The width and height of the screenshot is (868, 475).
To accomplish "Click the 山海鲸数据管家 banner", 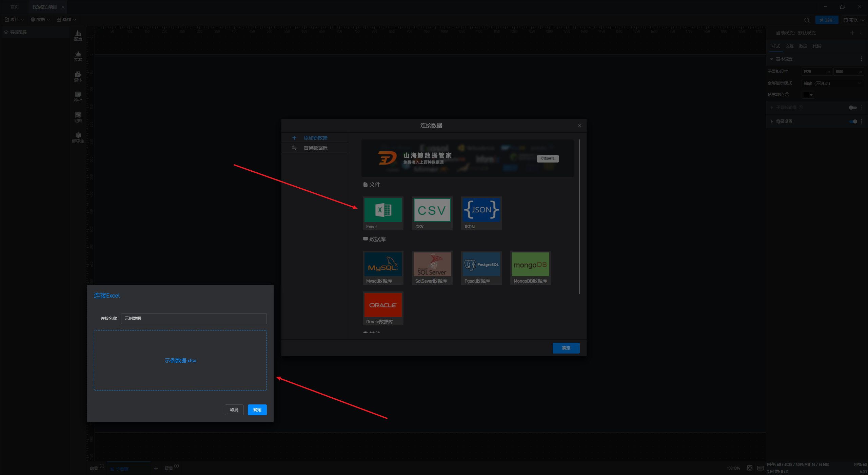I will pyautogui.click(x=467, y=158).
